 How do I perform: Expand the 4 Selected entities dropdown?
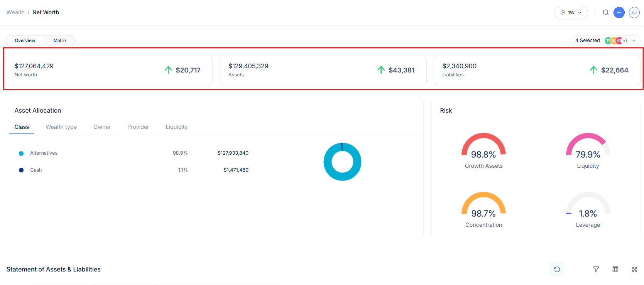[x=605, y=40]
